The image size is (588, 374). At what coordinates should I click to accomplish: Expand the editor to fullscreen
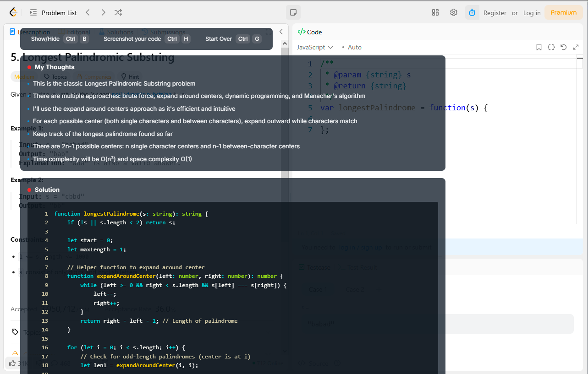(x=576, y=47)
